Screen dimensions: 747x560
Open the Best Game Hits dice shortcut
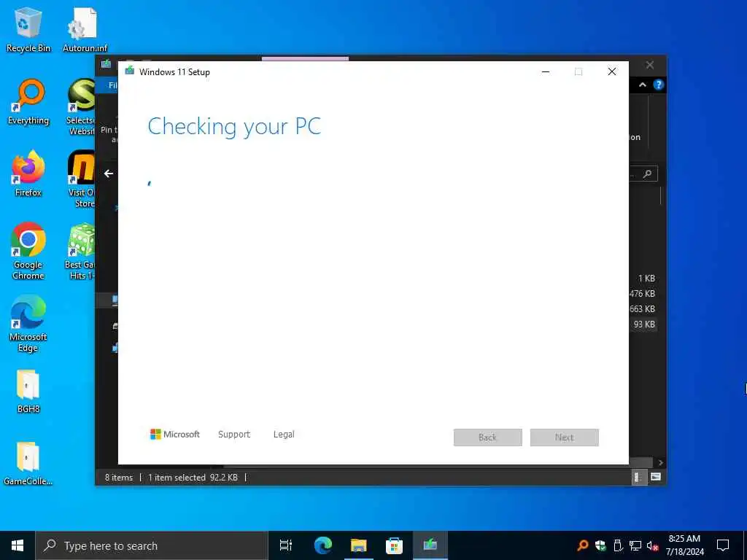(x=81, y=251)
